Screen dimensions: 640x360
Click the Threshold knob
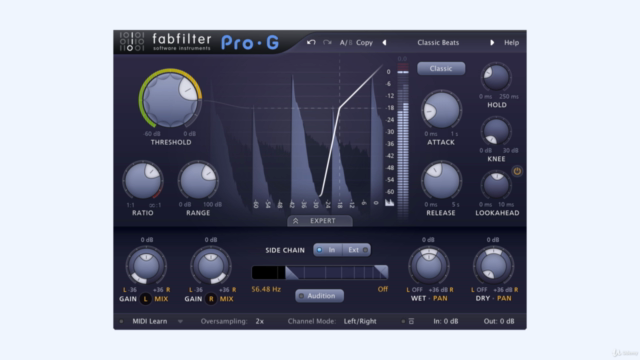[x=170, y=99]
